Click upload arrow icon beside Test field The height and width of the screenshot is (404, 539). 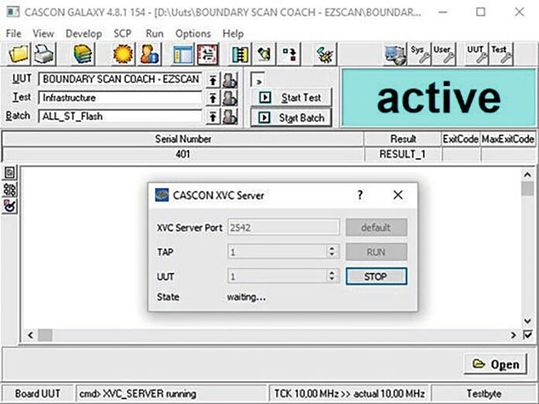[x=213, y=99]
